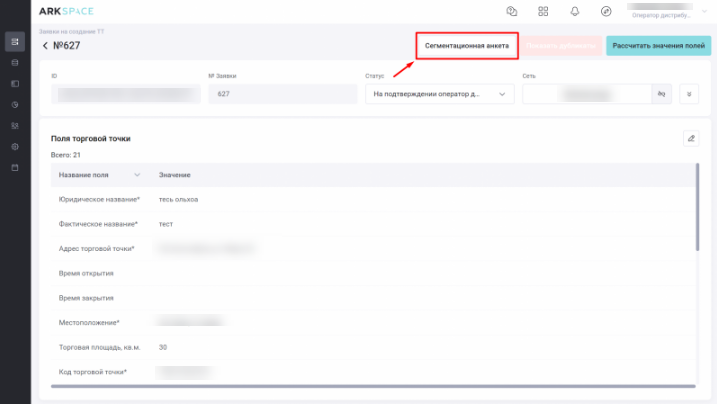Go back using arrow next to №627
Image resolution: width=717 pixels, height=407 pixels.
(45, 46)
